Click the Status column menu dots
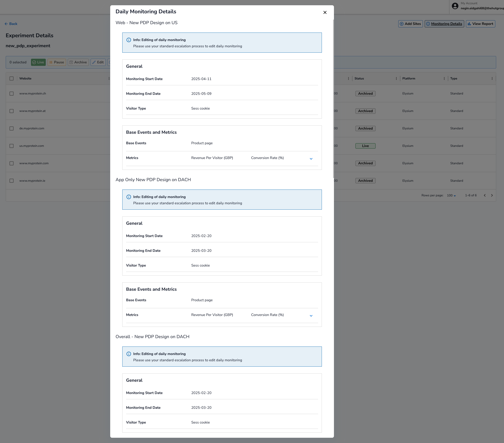The image size is (504, 443). pos(396,79)
